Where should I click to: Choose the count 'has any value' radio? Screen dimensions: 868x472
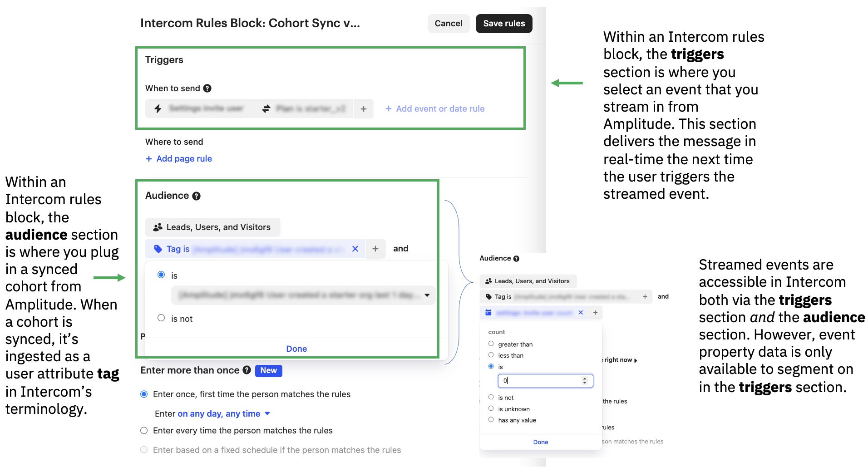[491, 420]
